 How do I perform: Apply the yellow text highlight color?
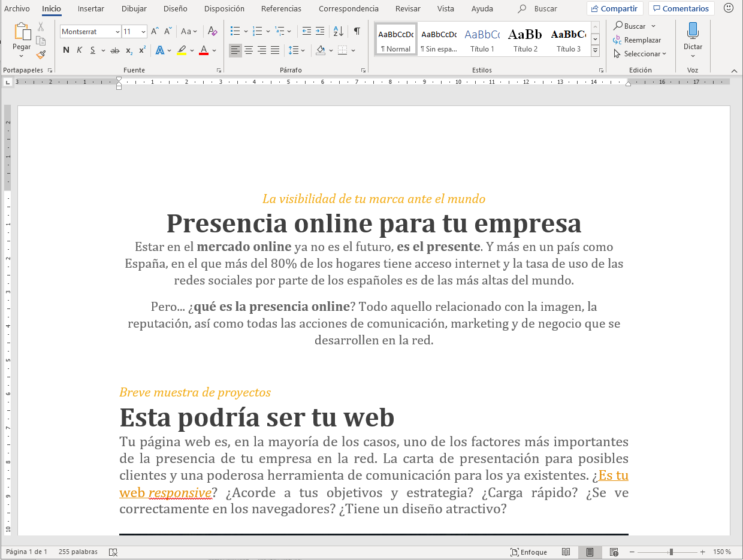click(x=182, y=50)
